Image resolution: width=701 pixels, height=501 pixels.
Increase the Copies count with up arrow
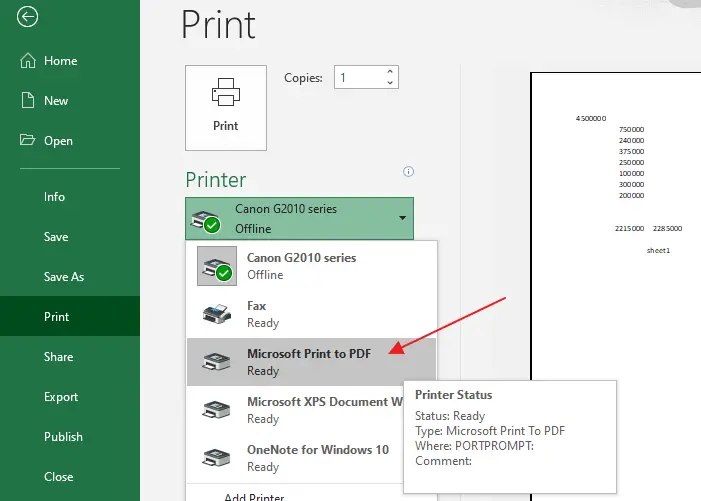click(x=390, y=71)
